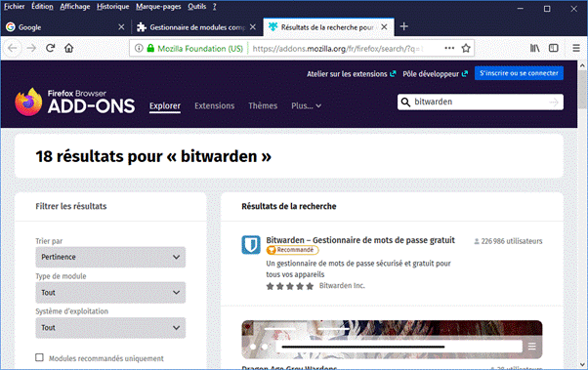Switch to the Google tab
588x370 pixels.
coord(65,27)
